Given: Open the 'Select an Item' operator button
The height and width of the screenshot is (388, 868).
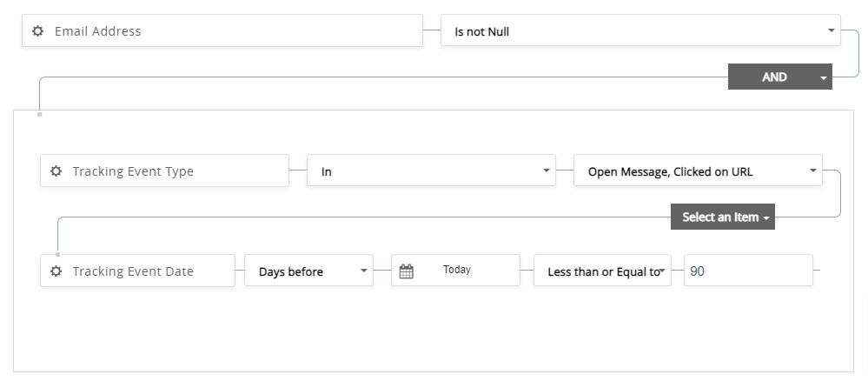Looking at the screenshot, I should click(x=722, y=217).
